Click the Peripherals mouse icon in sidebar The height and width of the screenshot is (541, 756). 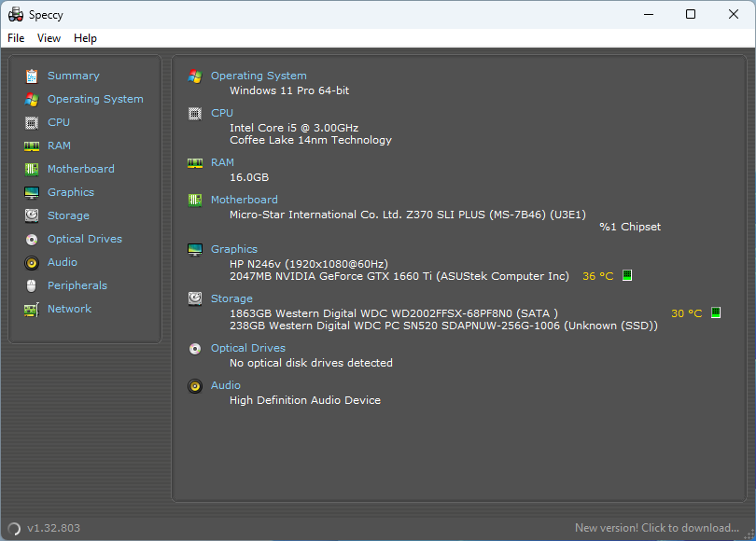point(32,285)
